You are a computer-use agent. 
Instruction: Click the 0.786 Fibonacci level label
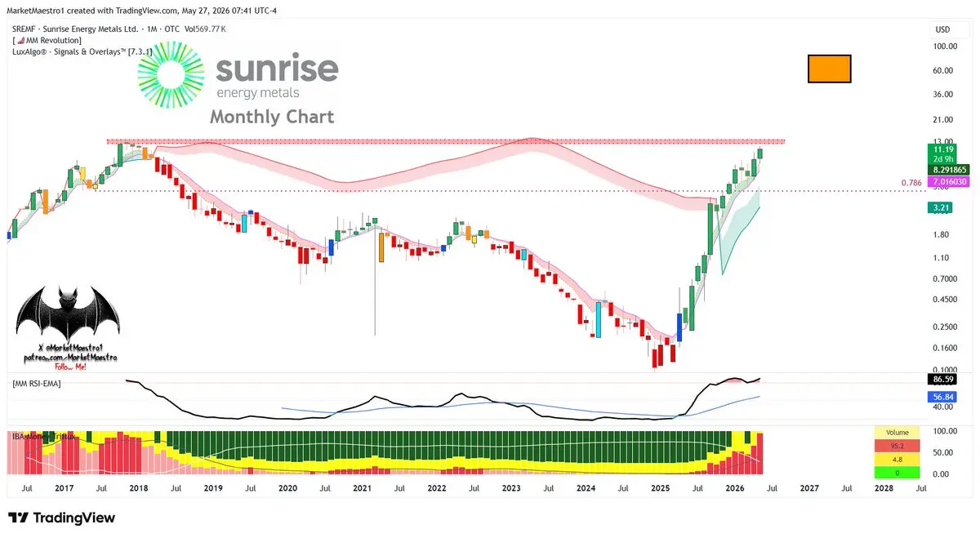(911, 183)
